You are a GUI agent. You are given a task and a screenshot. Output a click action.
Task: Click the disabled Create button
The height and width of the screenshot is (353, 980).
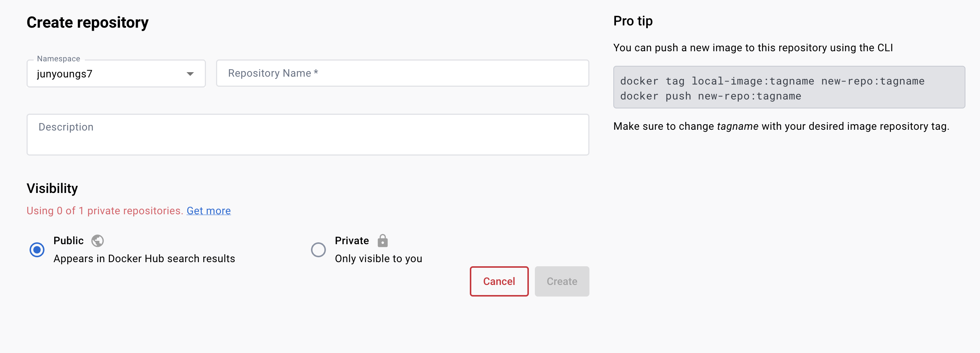561,282
